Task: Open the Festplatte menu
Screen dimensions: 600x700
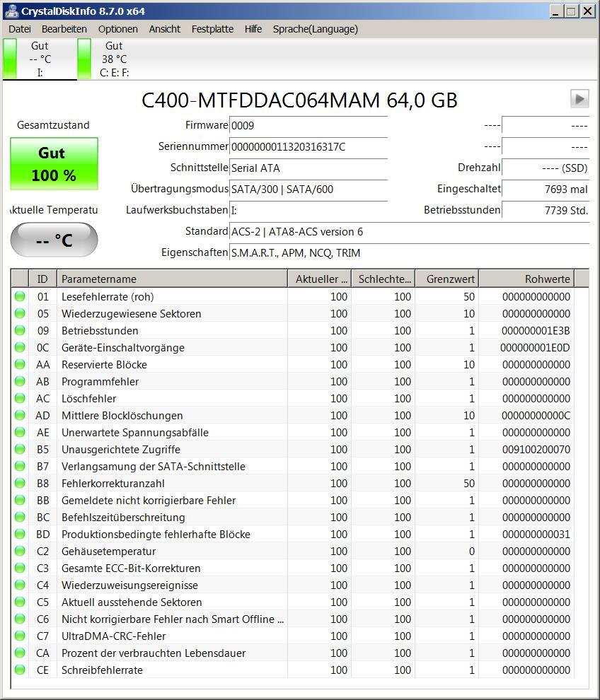Action: click(x=213, y=29)
